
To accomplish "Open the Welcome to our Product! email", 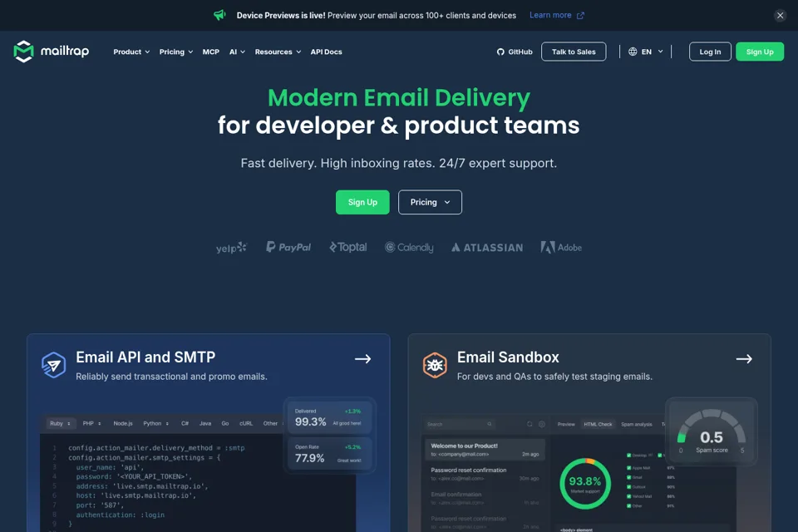I will (485, 450).
